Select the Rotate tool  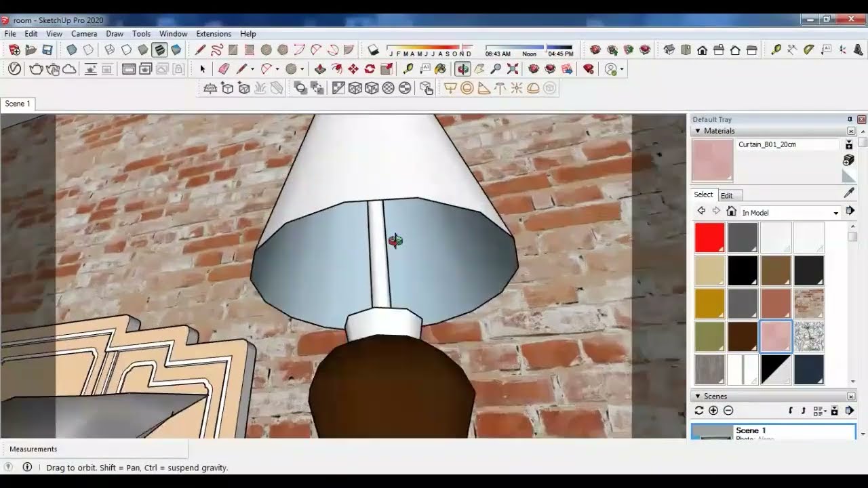tap(370, 68)
